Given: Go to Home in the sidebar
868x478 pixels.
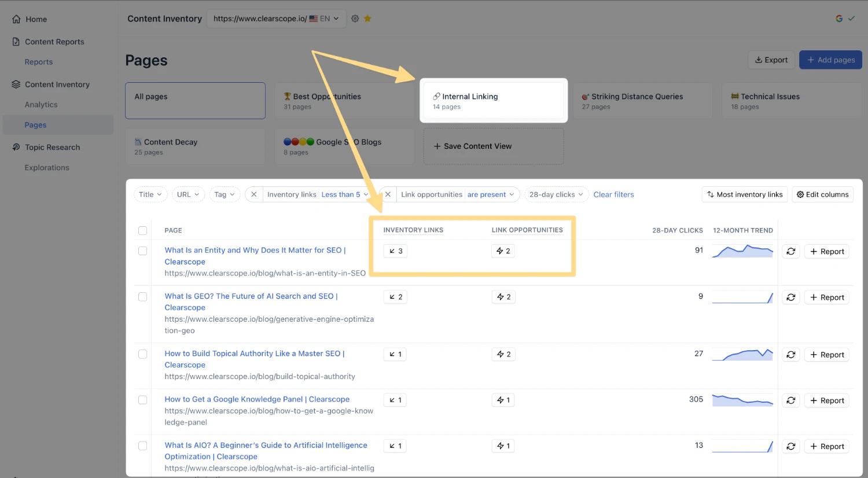Looking at the screenshot, I should (36, 19).
